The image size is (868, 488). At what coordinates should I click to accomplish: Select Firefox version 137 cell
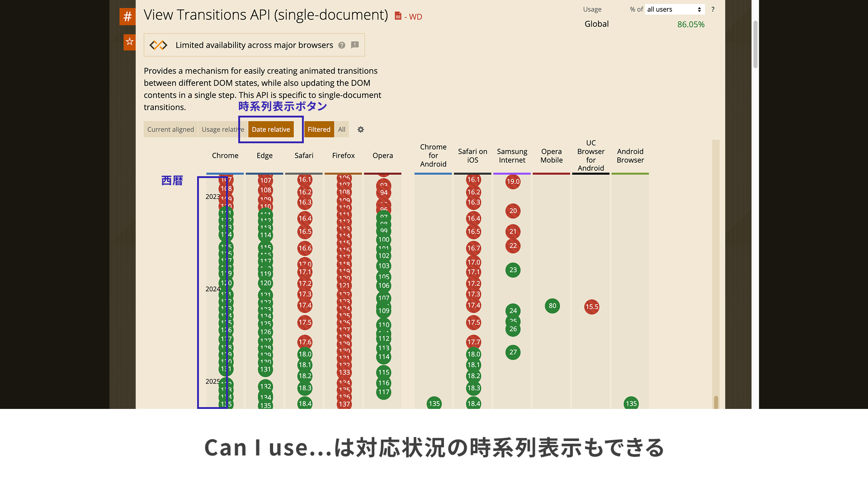click(x=344, y=404)
